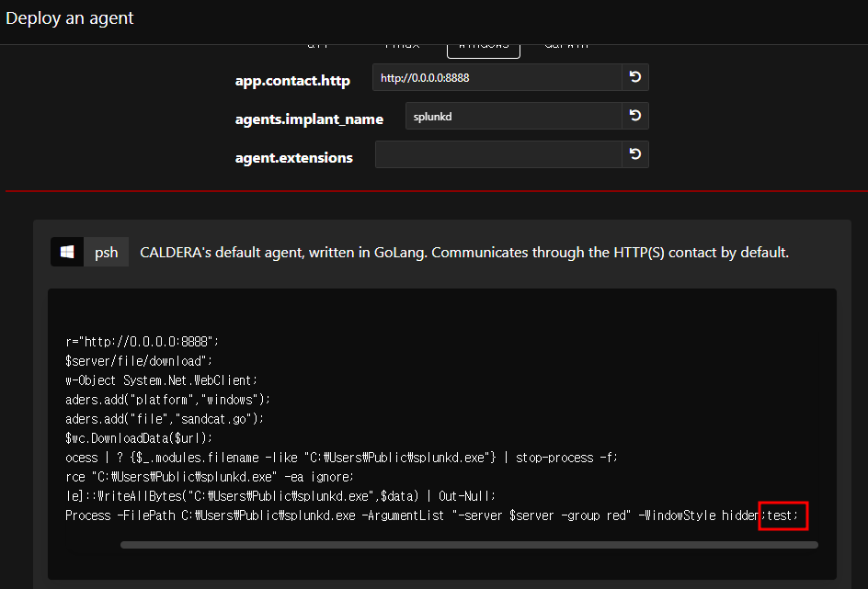The width and height of the screenshot is (868, 589).
Task: Click the agents.implant_name label
Action: point(310,119)
